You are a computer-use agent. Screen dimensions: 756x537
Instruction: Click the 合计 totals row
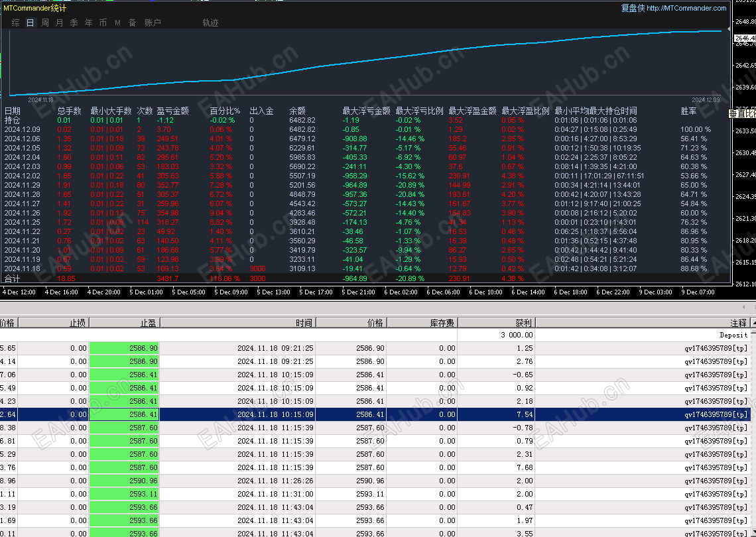point(365,278)
